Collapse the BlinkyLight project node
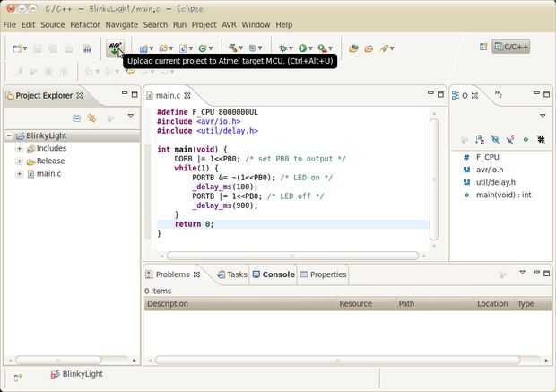 coord(9,135)
